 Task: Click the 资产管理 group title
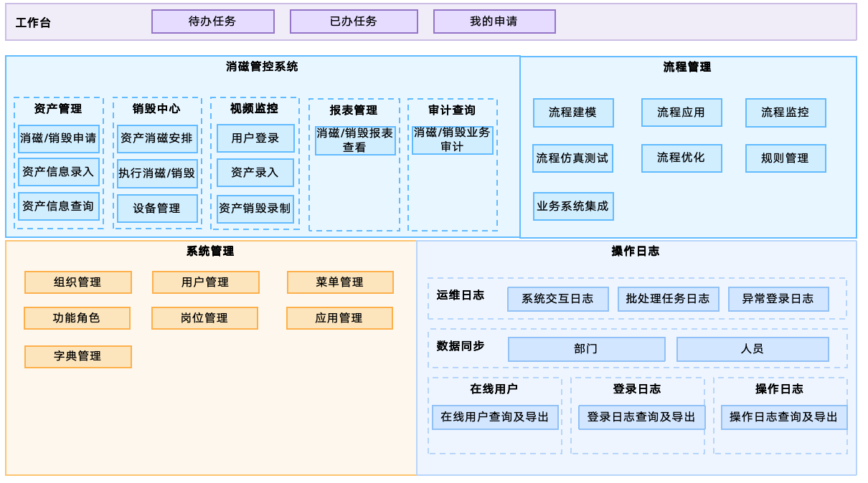tap(58, 109)
